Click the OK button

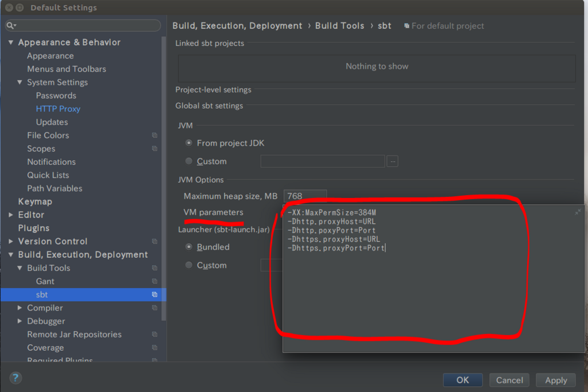pyautogui.click(x=462, y=380)
